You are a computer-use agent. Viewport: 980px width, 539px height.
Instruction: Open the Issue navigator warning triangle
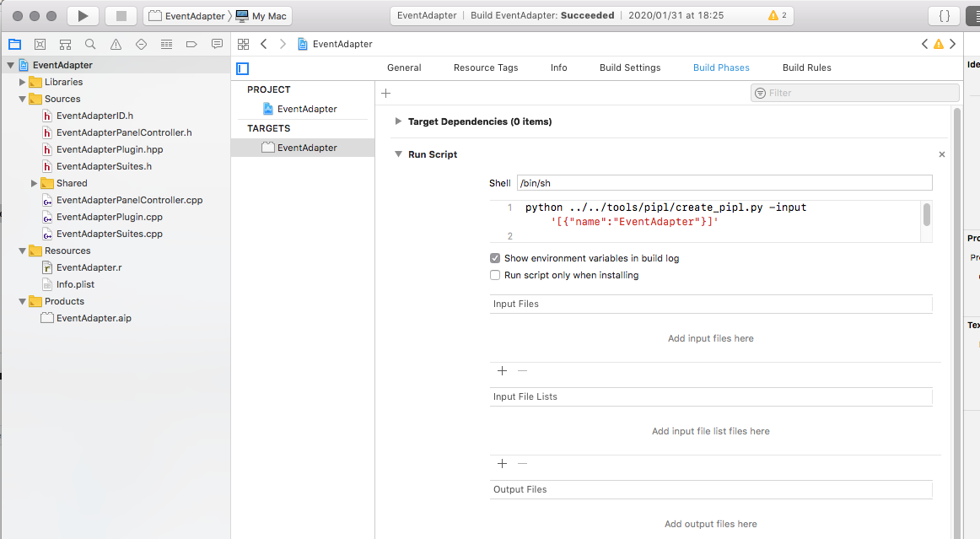115,44
